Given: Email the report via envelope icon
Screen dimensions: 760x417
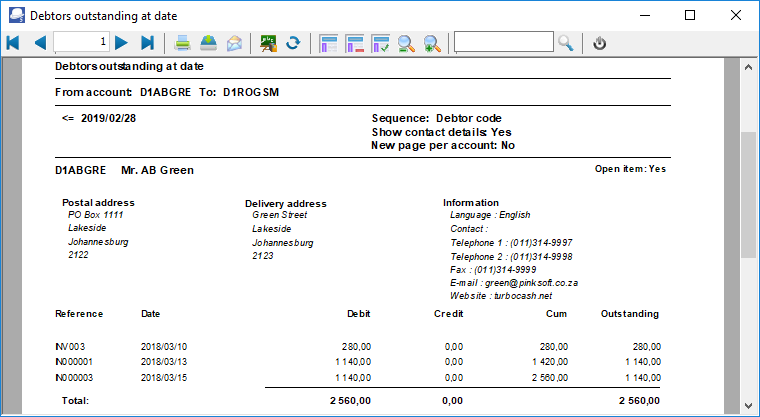Looking at the screenshot, I should 234,43.
